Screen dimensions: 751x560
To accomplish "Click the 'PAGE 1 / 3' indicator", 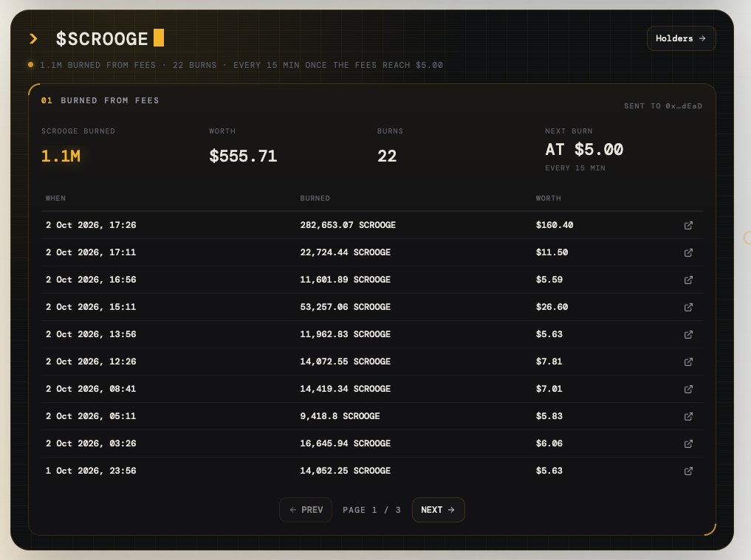I will tap(371, 510).
